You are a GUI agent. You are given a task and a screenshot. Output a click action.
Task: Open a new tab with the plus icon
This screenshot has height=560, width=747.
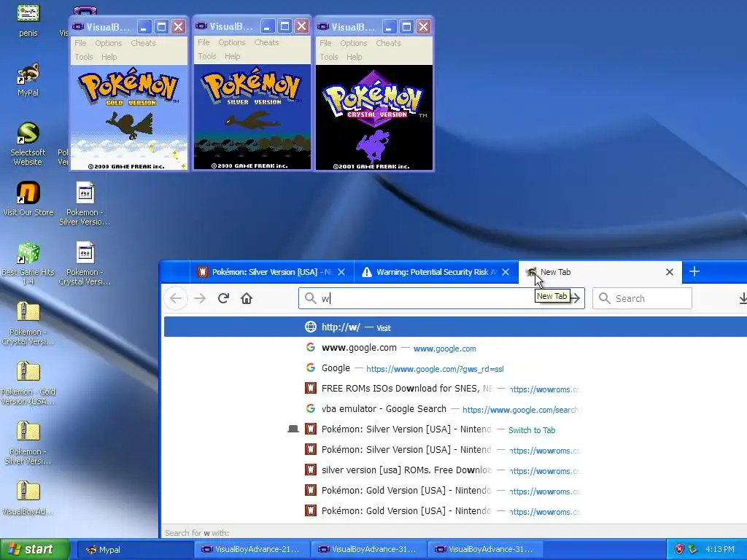pos(694,271)
